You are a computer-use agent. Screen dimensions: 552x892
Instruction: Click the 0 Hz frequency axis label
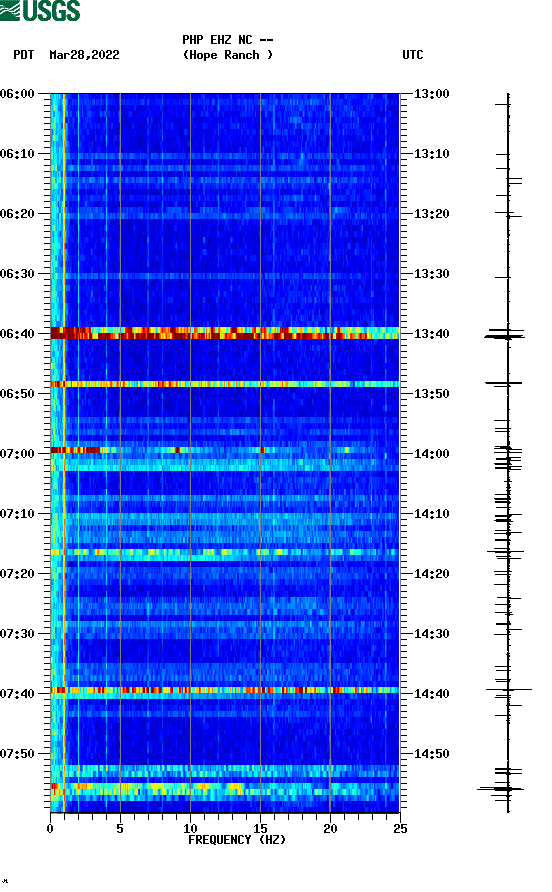coord(50,828)
